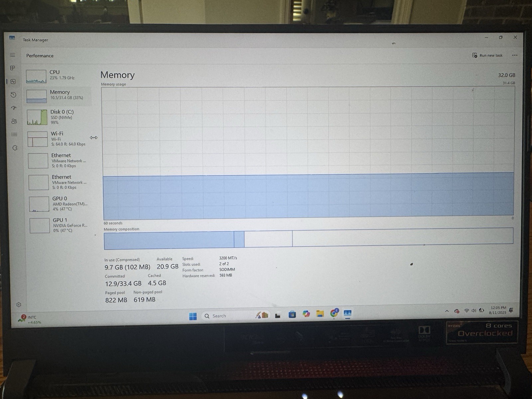Select the Wi-Fi performance entry
The image size is (532, 399).
point(59,139)
